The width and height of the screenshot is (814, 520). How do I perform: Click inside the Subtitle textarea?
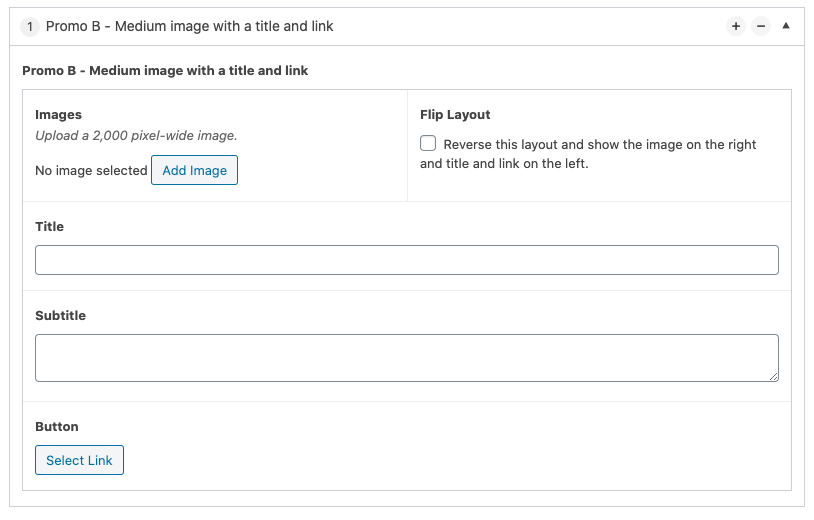click(406, 357)
